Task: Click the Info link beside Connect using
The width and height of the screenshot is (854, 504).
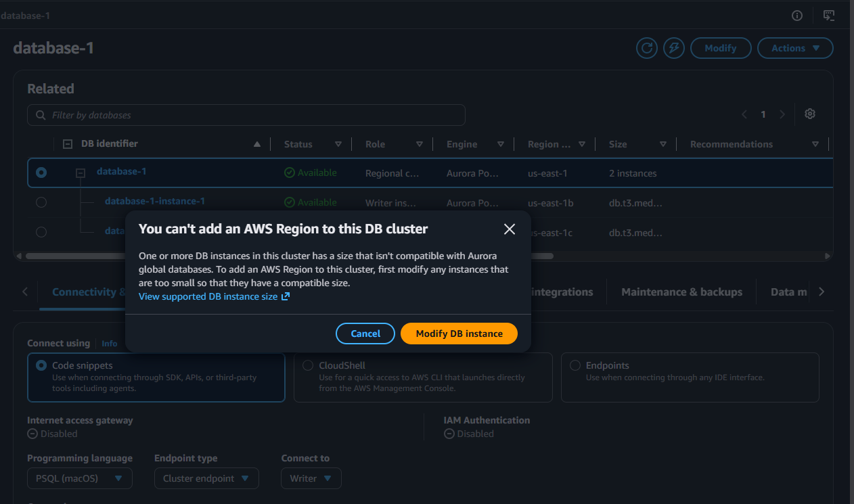Action: pos(110,344)
